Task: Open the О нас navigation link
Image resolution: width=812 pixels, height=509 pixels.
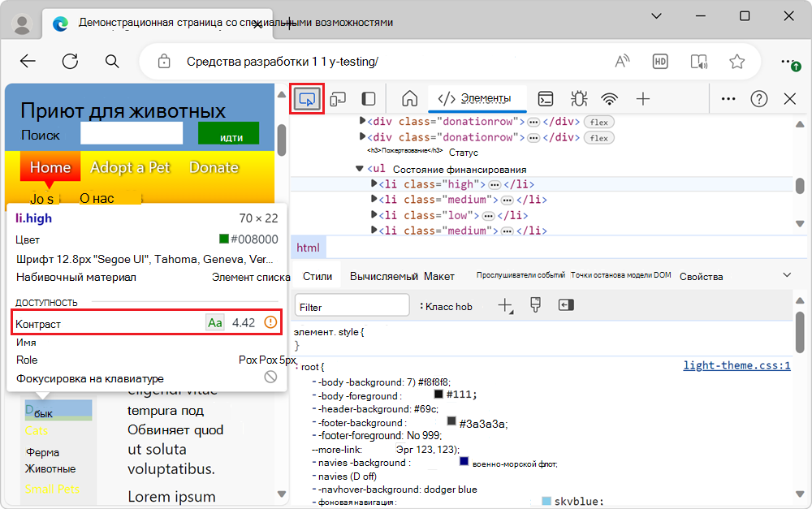Action: [97, 198]
